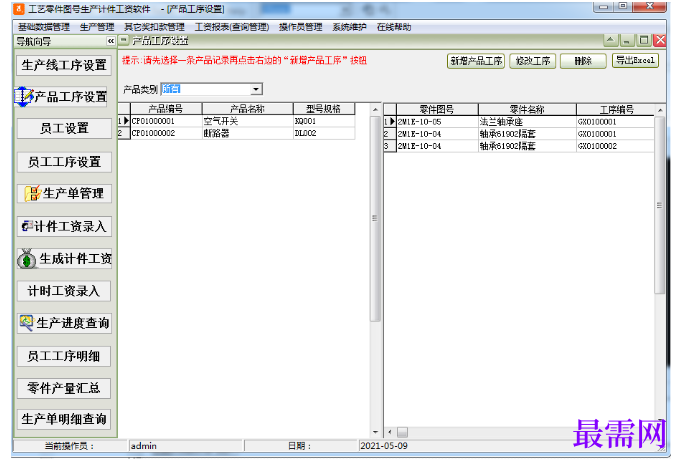Click the down arrow of product list scrollbar
This screenshot has width=685, height=465.
[375, 432]
